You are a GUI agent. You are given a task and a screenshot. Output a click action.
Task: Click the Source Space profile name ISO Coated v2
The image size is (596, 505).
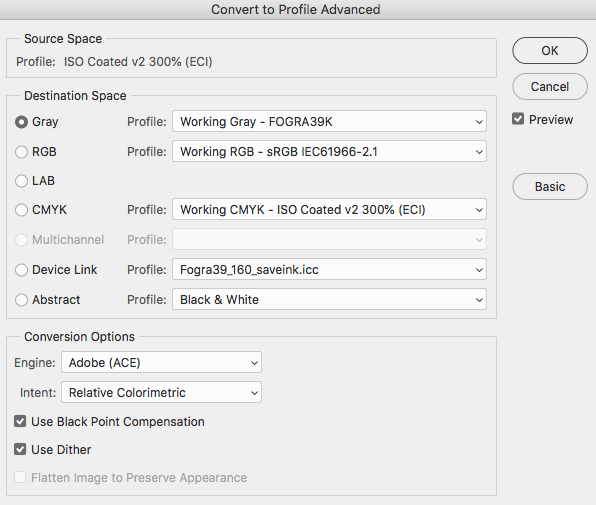click(138, 62)
